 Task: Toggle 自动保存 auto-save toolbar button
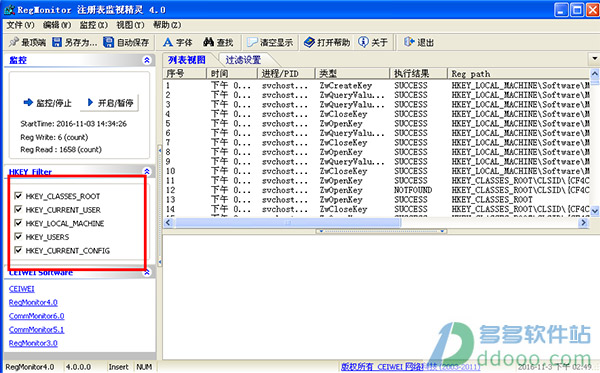126,42
